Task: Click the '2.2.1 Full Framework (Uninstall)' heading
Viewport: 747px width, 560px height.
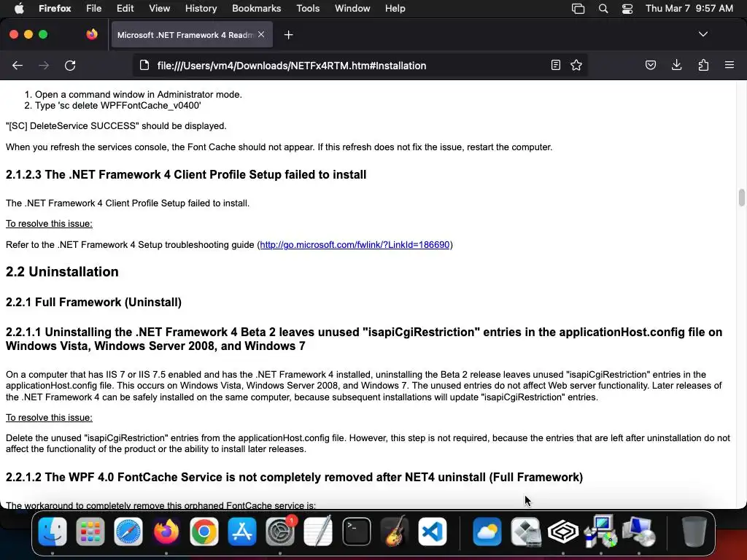Action: 93,303
